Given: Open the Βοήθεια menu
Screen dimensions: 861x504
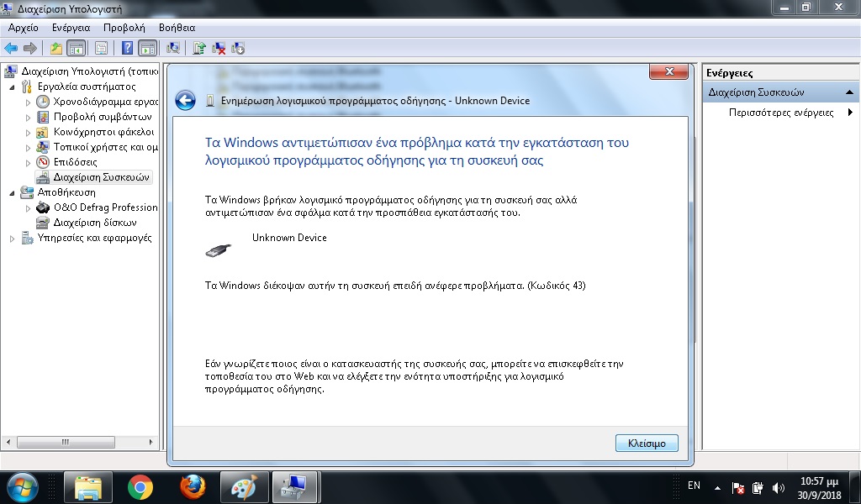Looking at the screenshot, I should [177, 28].
